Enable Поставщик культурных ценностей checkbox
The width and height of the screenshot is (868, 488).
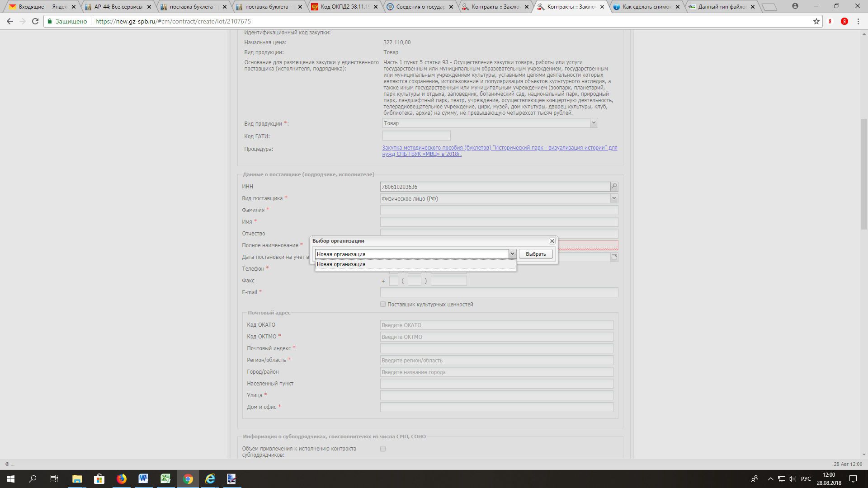383,305
